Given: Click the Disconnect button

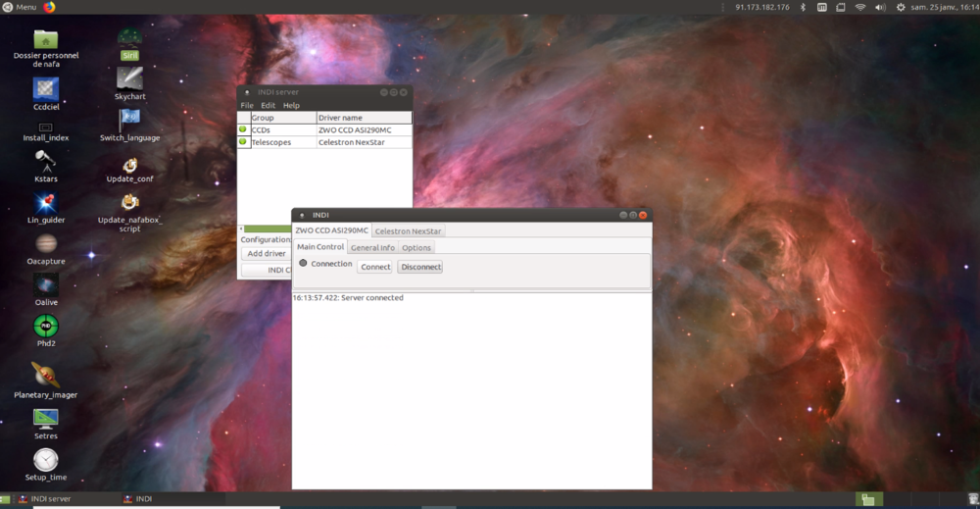Looking at the screenshot, I should pyautogui.click(x=420, y=267).
